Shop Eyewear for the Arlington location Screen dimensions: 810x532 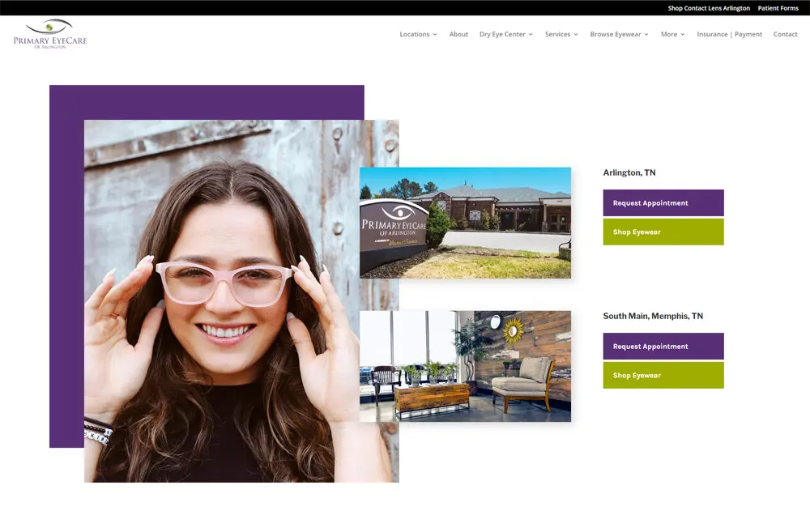tap(663, 232)
